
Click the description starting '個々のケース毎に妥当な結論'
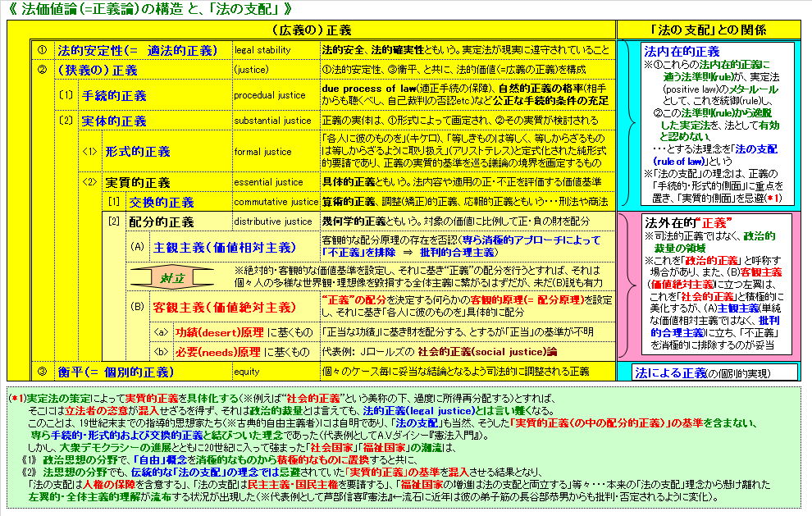[x=456, y=372]
